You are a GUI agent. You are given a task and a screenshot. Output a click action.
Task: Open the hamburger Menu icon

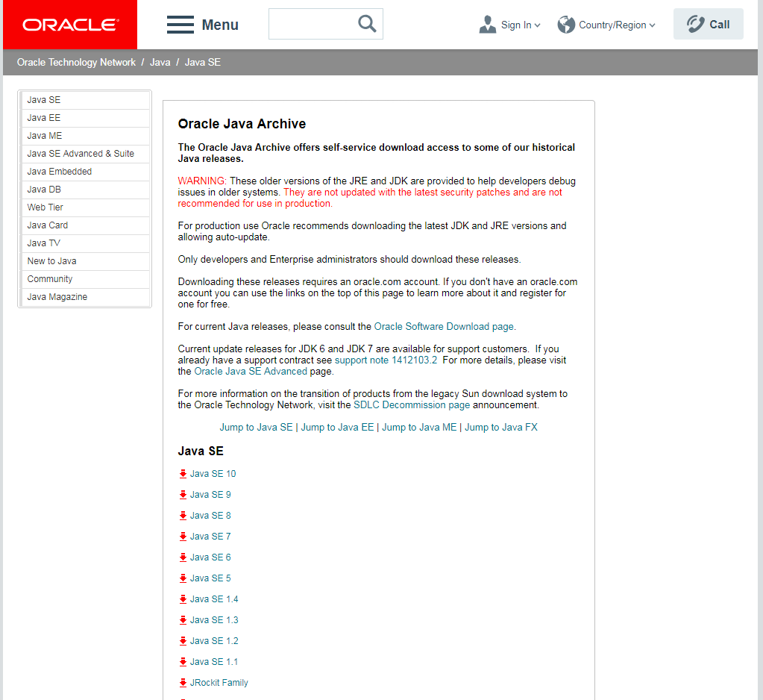click(x=180, y=25)
